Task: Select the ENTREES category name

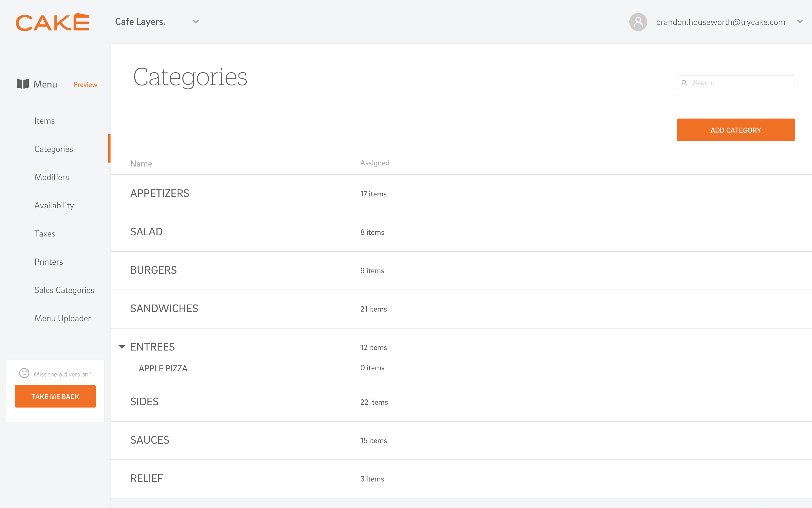Action: pyautogui.click(x=153, y=347)
